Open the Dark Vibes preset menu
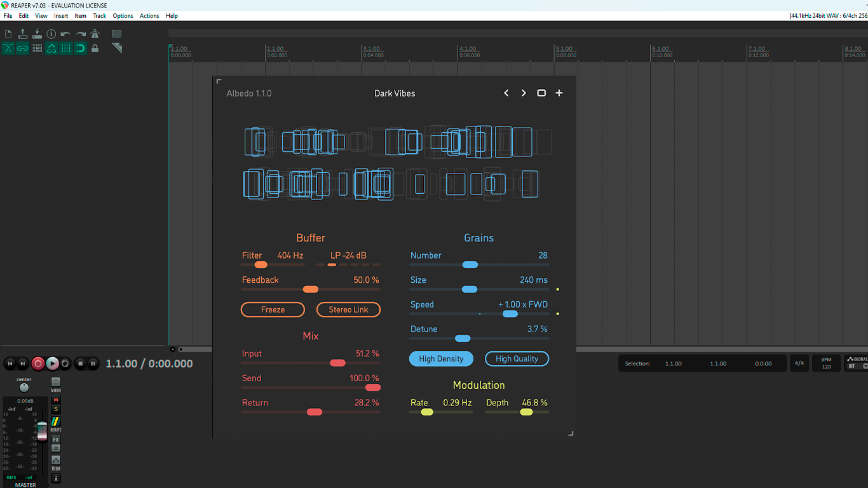The width and height of the screenshot is (868, 488). pos(395,93)
